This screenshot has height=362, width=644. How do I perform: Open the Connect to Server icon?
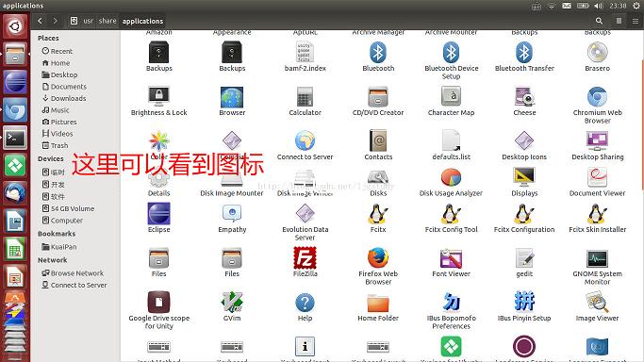(x=305, y=141)
